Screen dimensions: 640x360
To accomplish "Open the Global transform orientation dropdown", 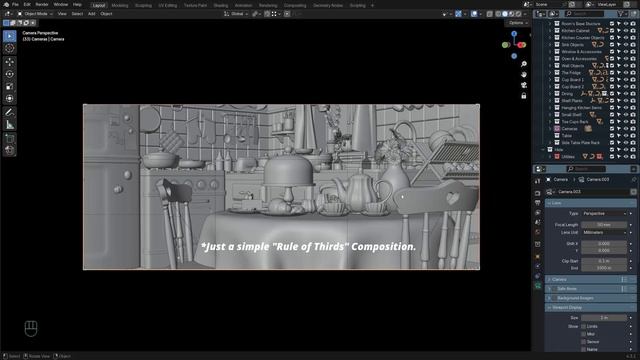I will click(x=236, y=14).
